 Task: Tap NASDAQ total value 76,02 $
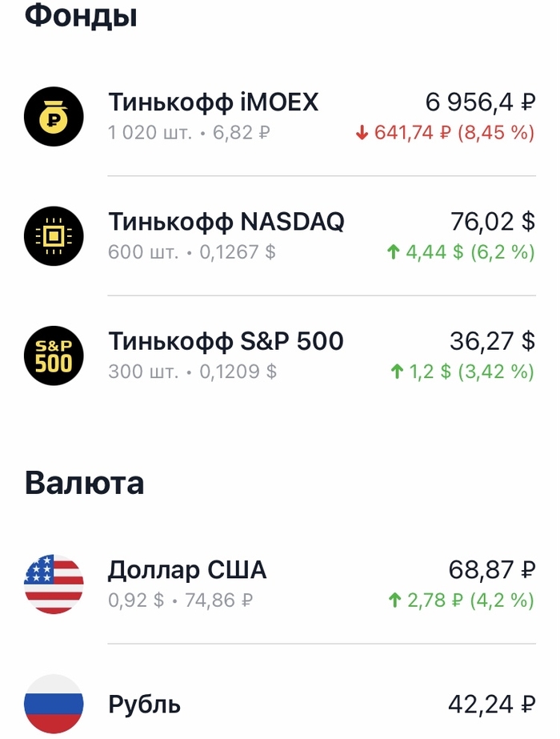coord(491,222)
